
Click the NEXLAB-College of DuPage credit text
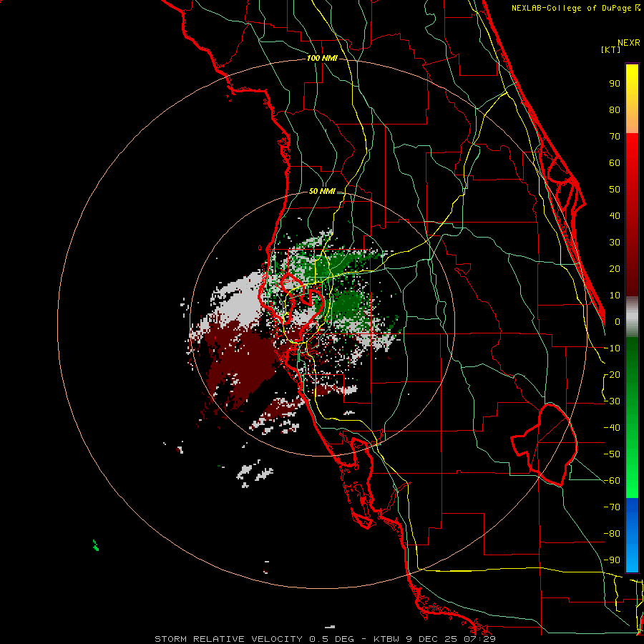tap(575, 8)
